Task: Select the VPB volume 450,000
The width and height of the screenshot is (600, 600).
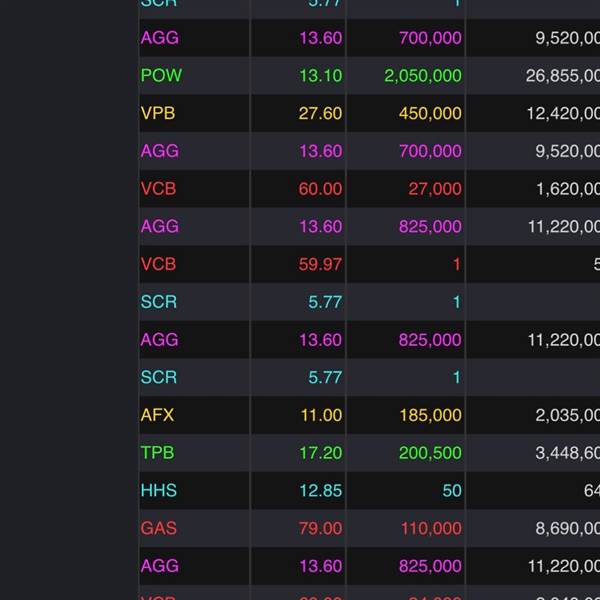Action: (430, 113)
